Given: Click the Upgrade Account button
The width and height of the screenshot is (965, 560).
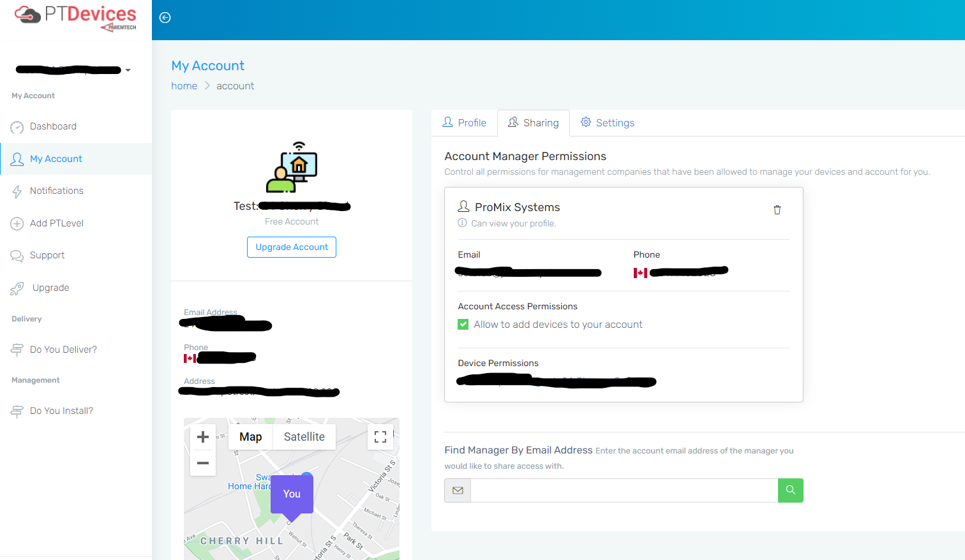Looking at the screenshot, I should 292,247.
